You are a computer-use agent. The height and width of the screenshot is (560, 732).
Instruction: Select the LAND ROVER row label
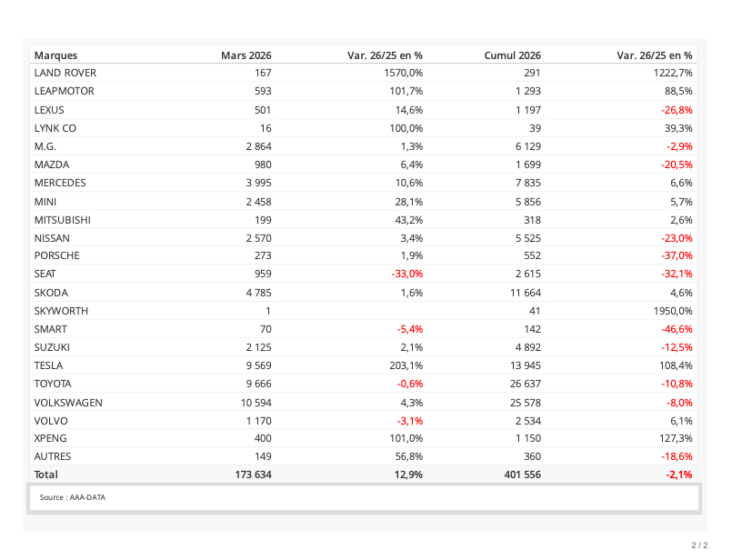65,73
